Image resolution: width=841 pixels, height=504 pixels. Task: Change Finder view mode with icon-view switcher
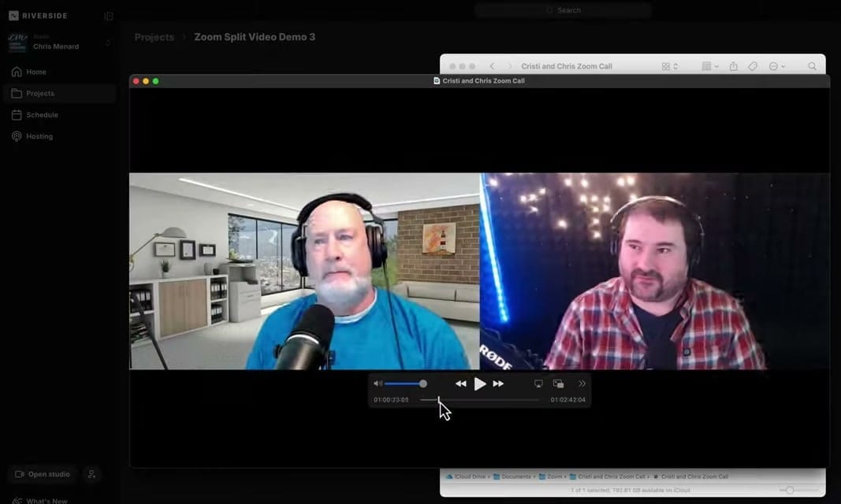(669, 66)
